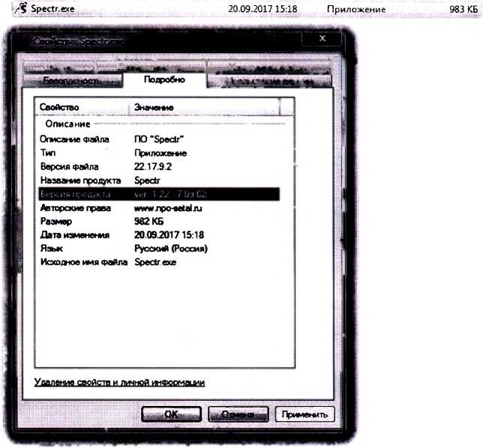
Task: Click the 983 КБ size in file list
Action: (463, 9)
